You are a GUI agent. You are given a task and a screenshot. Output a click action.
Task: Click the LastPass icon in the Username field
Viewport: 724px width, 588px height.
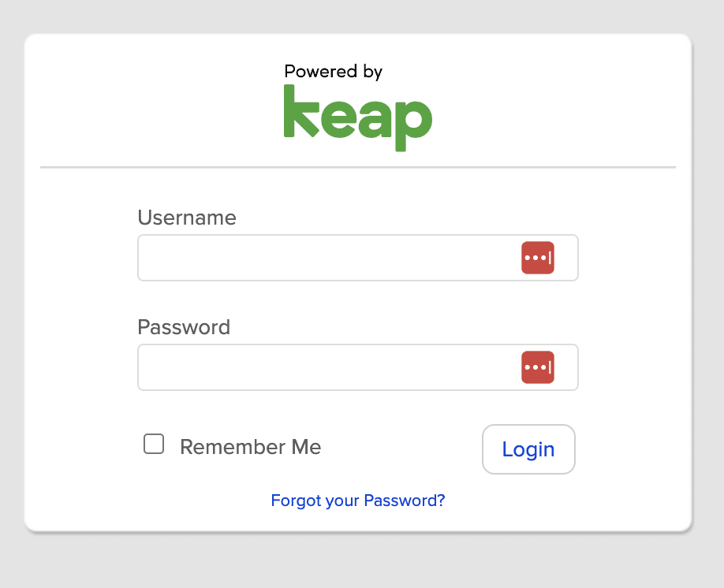pyautogui.click(x=539, y=257)
